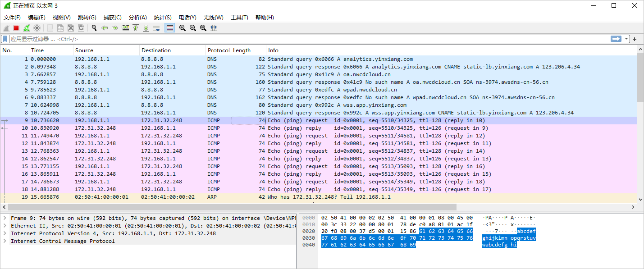
Task: Sort by the No. column header
Action: [x=15, y=50]
